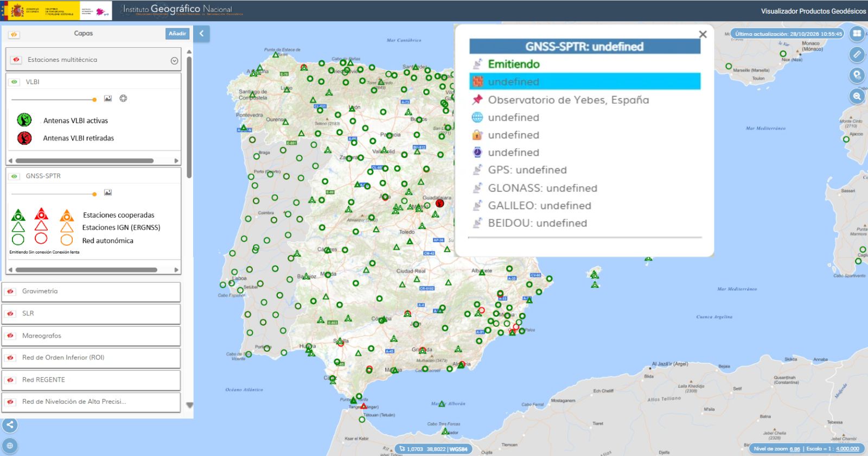
Task: Show the Red de Orden Inferior (ROI) layer
Action: [x=10, y=358]
